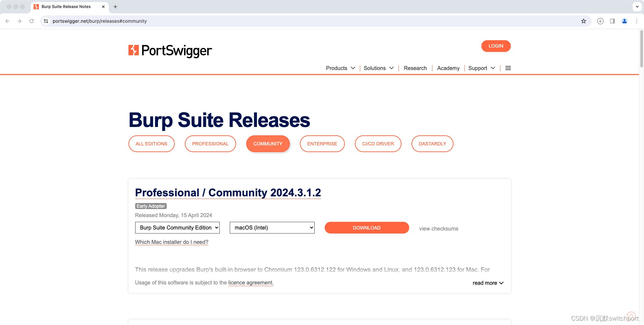Image resolution: width=644 pixels, height=325 pixels.
Task: Select the ALL EDITIONS filter
Action: pyautogui.click(x=151, y=144)
